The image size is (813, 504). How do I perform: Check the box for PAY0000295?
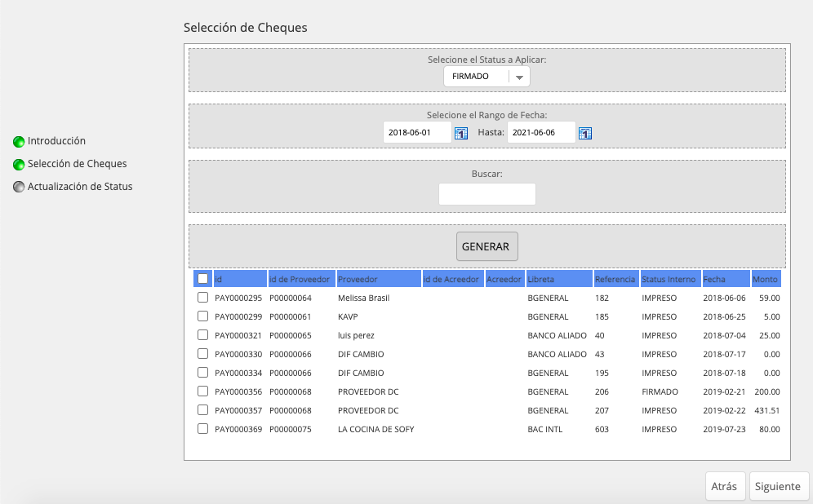click(202, 298)
